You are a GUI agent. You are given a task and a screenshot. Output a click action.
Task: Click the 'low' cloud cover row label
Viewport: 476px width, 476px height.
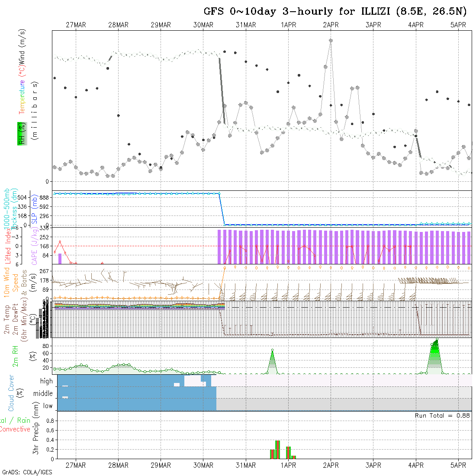click(x=48, y=406)
